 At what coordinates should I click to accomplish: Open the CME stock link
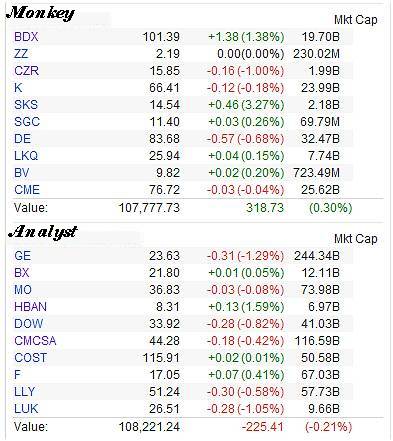27,190
